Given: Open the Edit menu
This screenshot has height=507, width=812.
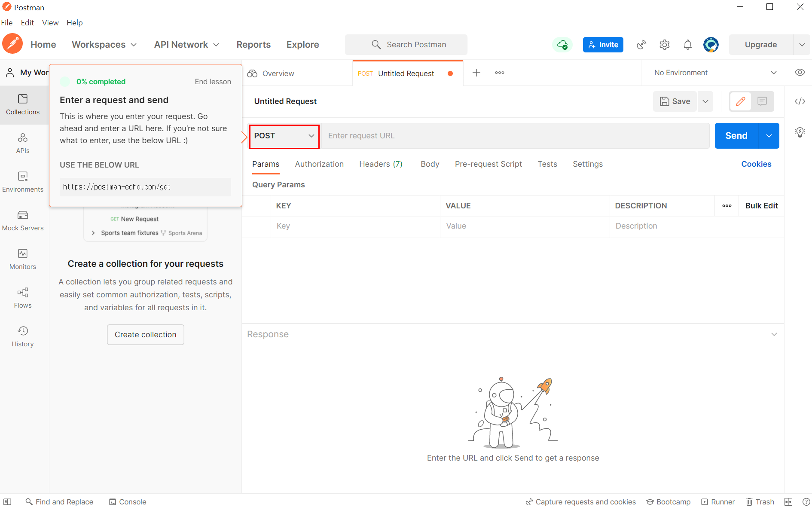Looking at the screenshot, I should coord(27,22).
